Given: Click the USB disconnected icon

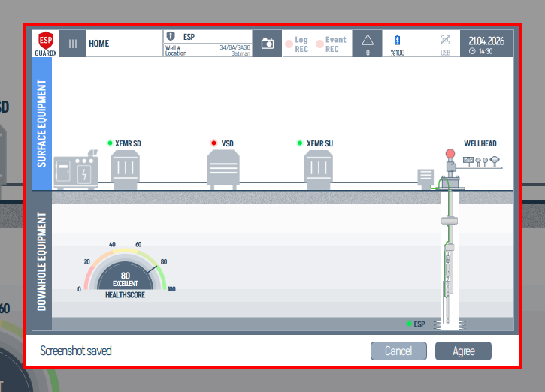Looking at the screenshot, I should 445,41.
